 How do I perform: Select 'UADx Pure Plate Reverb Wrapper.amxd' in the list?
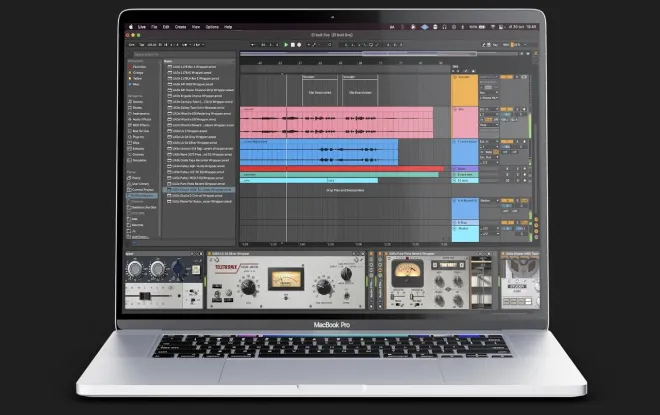(198, 184)
